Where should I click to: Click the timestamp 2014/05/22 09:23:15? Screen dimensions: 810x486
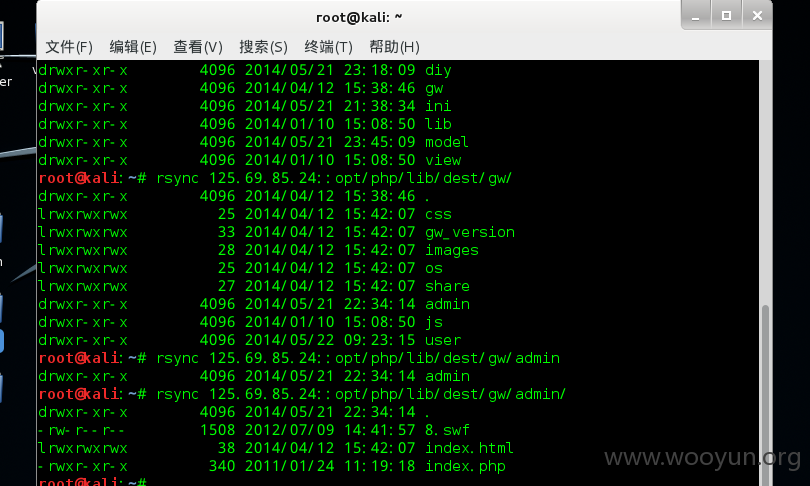[330, 340]
